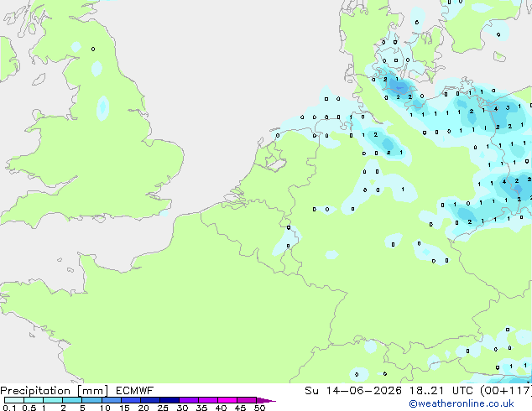Click the '15' legend scale label

click(124, 408)
